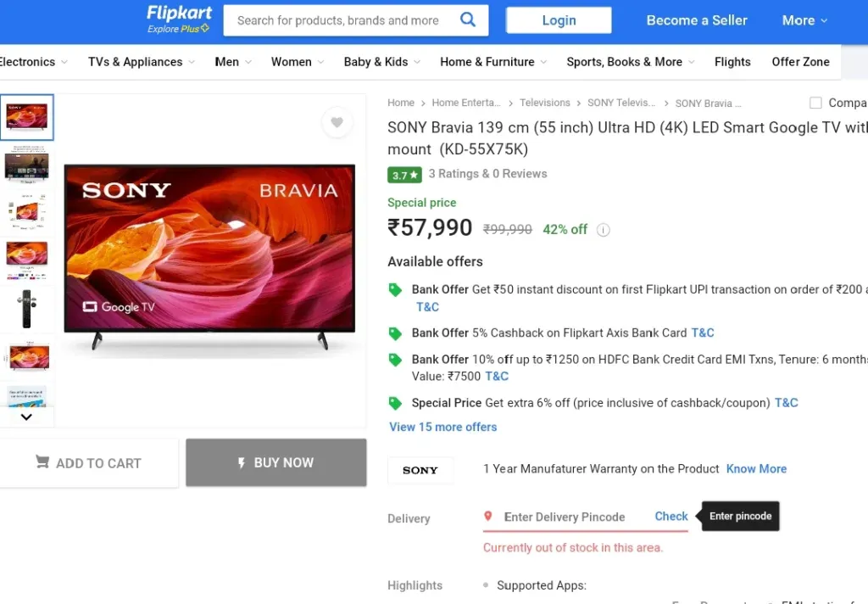Add the product to cart
Viewport: 868px width, 604px height.
(x=88, y=462)
